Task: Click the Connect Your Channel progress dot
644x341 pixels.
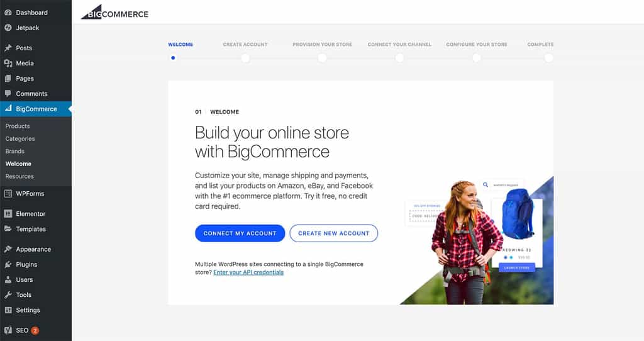Action: click(399, 58)
